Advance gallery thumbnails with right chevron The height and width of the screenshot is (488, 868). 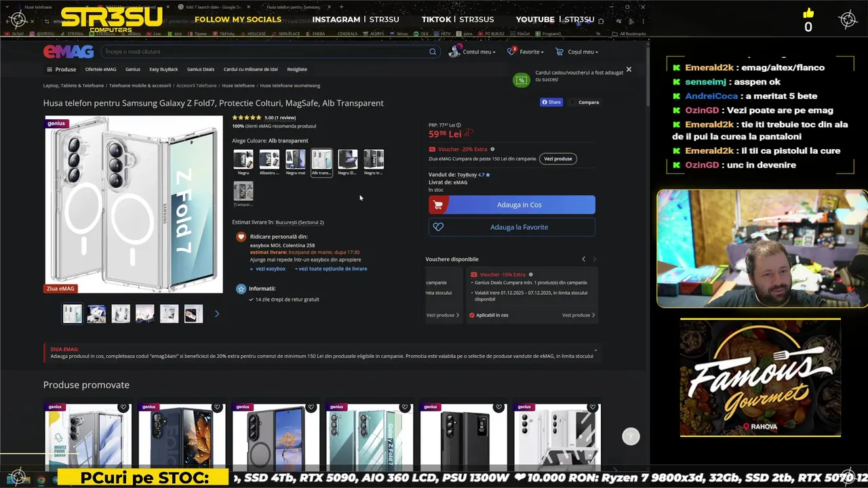[x=217, y=314]
